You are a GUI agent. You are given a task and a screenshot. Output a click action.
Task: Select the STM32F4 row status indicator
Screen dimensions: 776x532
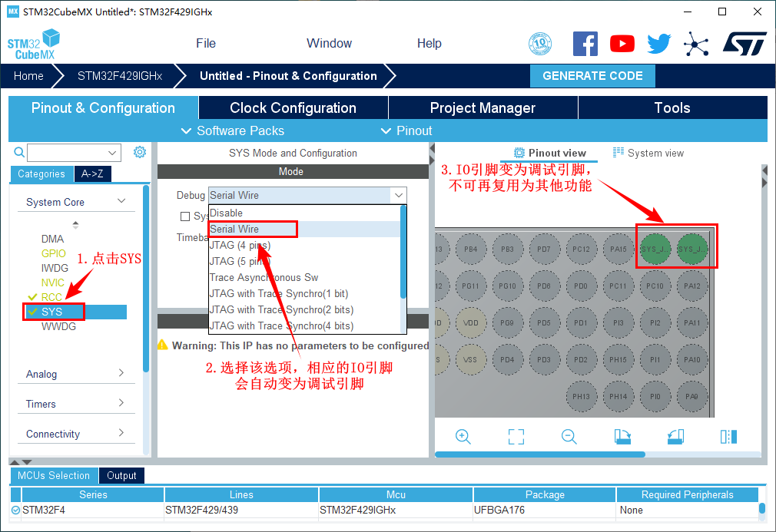point(16,510)
